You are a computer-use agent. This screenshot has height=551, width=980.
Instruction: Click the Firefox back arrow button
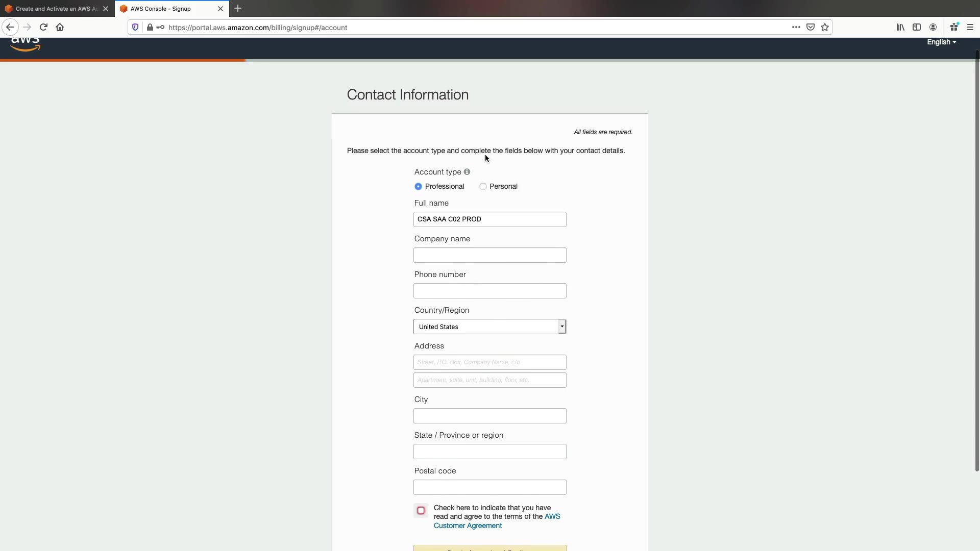point(10,27)
